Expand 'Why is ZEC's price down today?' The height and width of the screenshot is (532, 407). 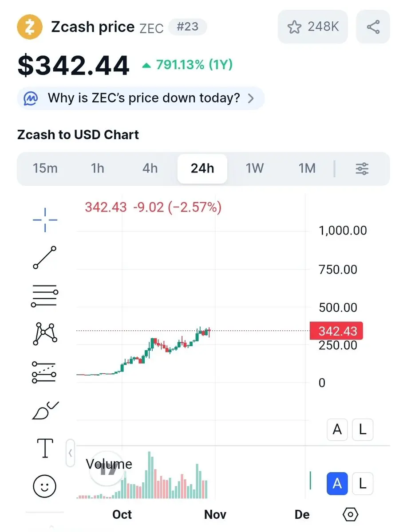pos(141,98)
